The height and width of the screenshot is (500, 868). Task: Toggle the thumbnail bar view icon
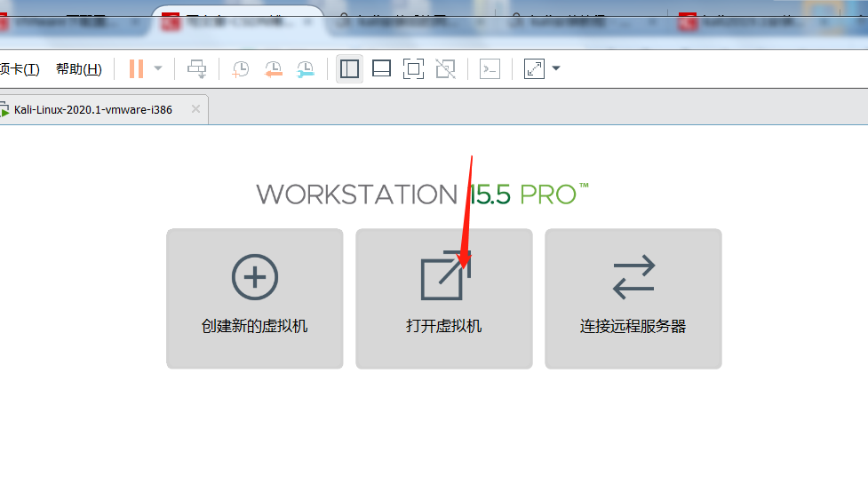(x=381, y=69)
